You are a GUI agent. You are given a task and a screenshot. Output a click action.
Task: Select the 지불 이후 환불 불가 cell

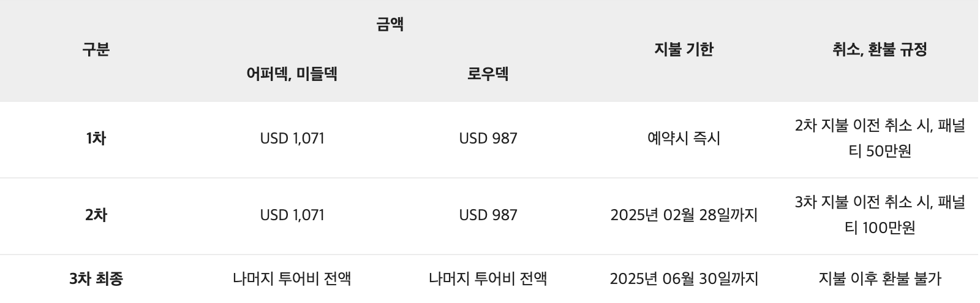880,279
